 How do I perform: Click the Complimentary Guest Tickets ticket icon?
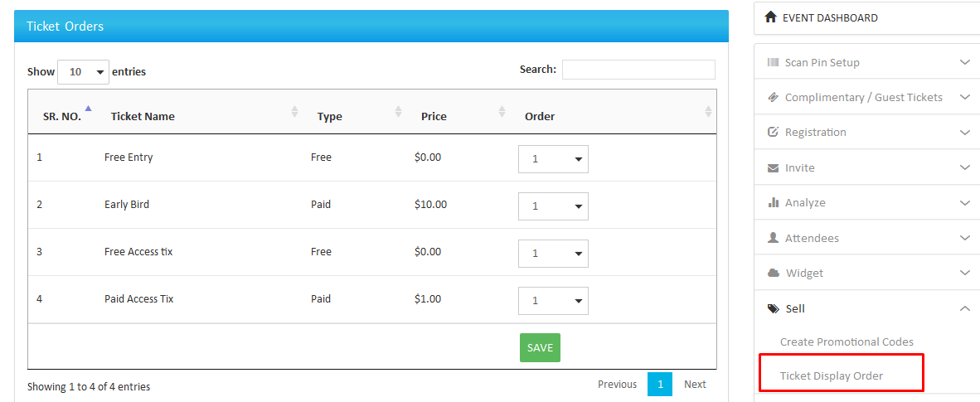773,97
